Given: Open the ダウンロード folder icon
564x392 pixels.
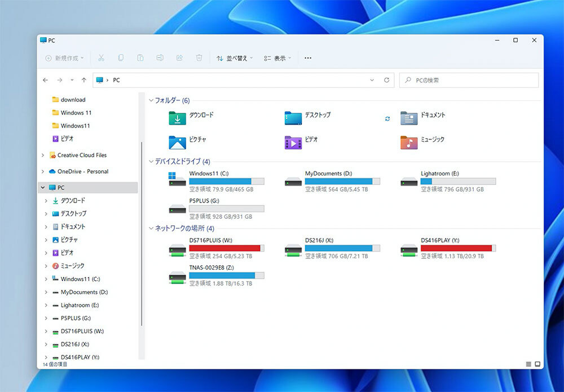Looking at the screenshot, I should (178, 117).
